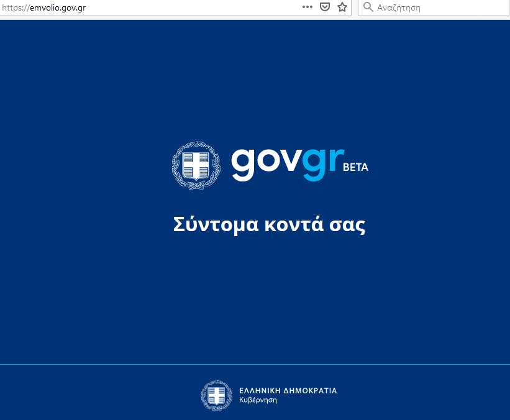Click the magnifier icon in the search box
510x420 pixels.
[368, 7]
